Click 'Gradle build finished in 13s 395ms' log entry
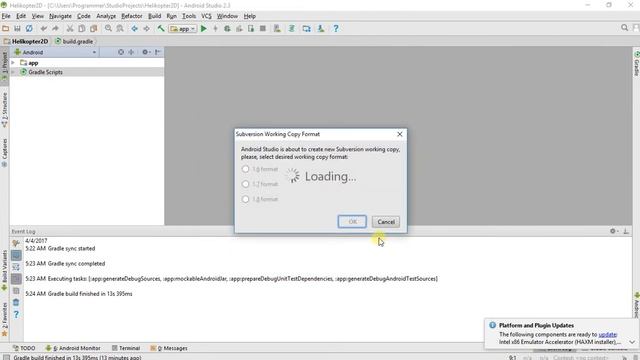This screenshot has width=640, height=360. point(90,294)
